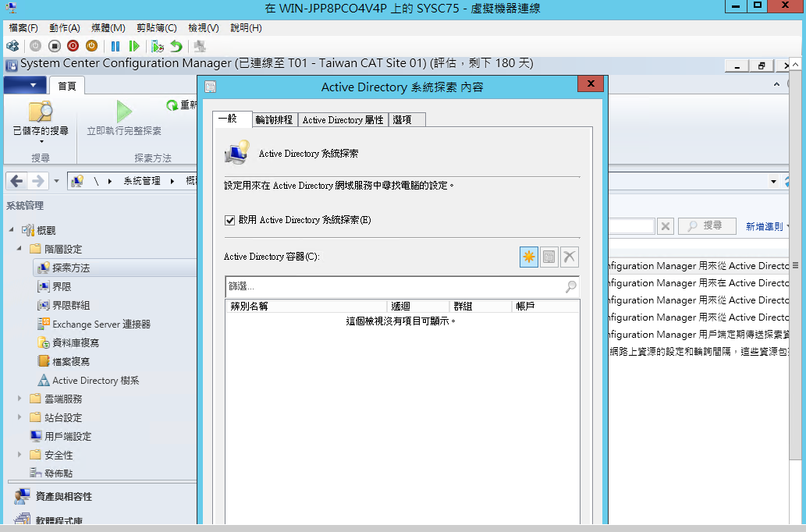Select 資料庫複寫 in the tree

pyautogui.click(x=76, y=343)
